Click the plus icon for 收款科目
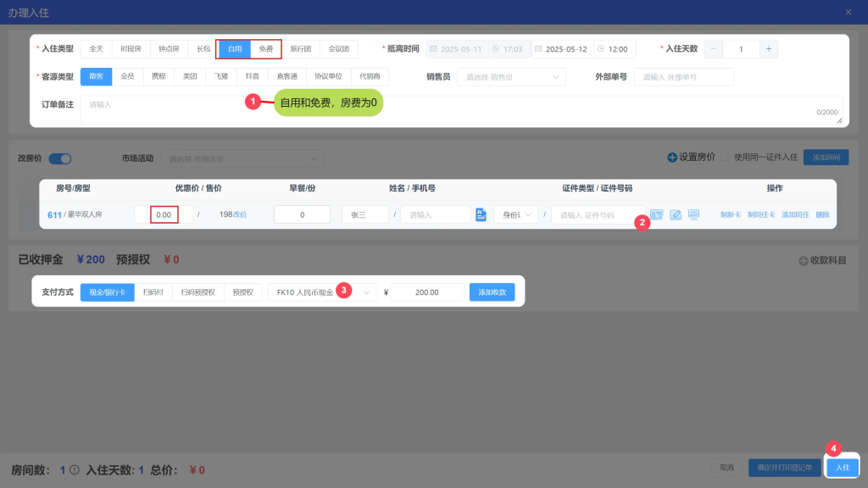Image resolution: width=868 pixels, height=488 pixels. (803, 260)
